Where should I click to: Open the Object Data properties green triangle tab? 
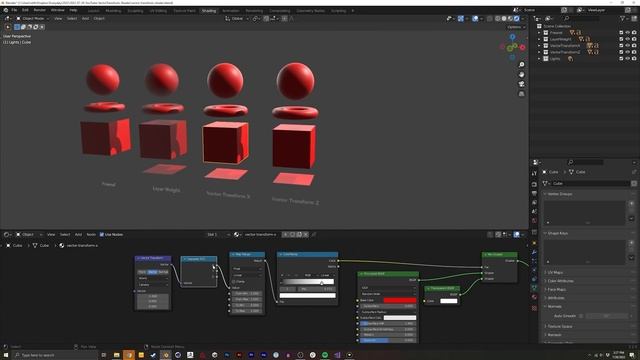[534, 288]
